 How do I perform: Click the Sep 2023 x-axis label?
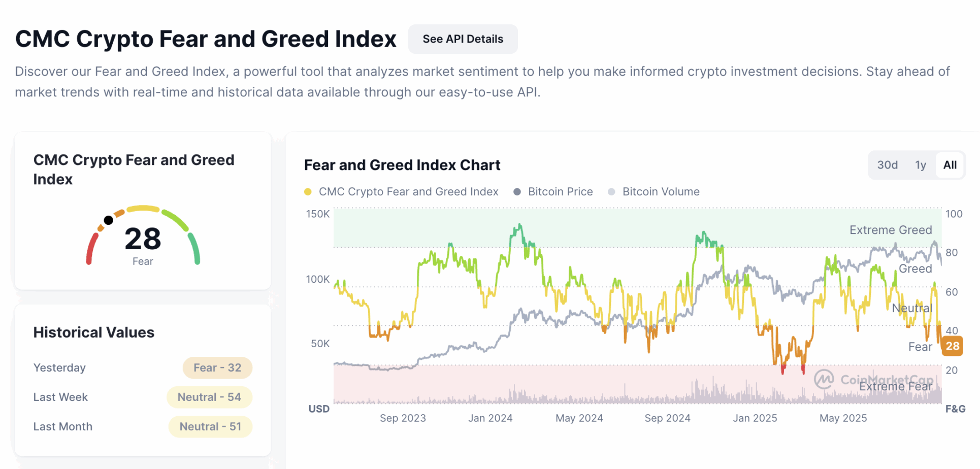pos(403,418)
